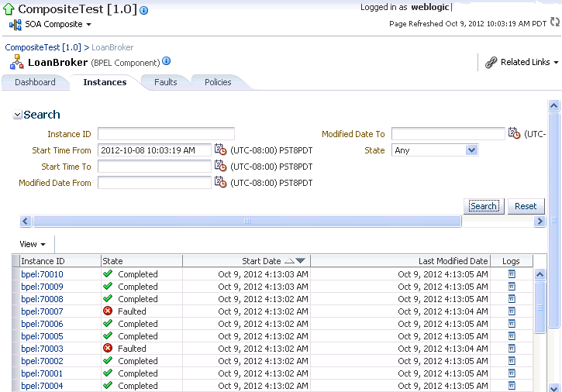Click the Search button

[484, 206]
